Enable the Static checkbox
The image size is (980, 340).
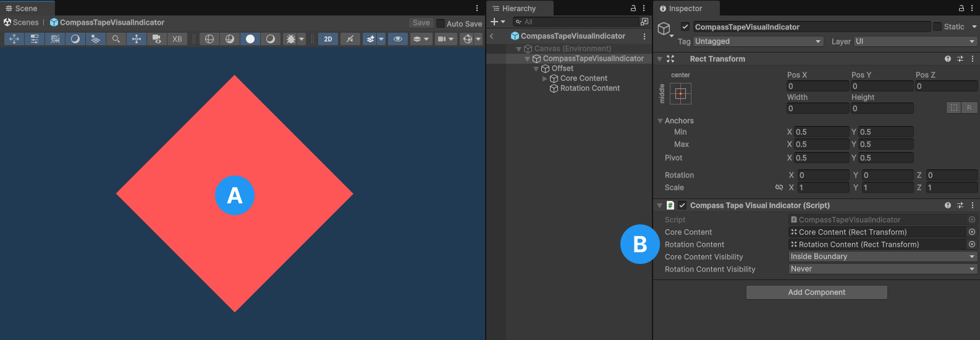[937, 27]
